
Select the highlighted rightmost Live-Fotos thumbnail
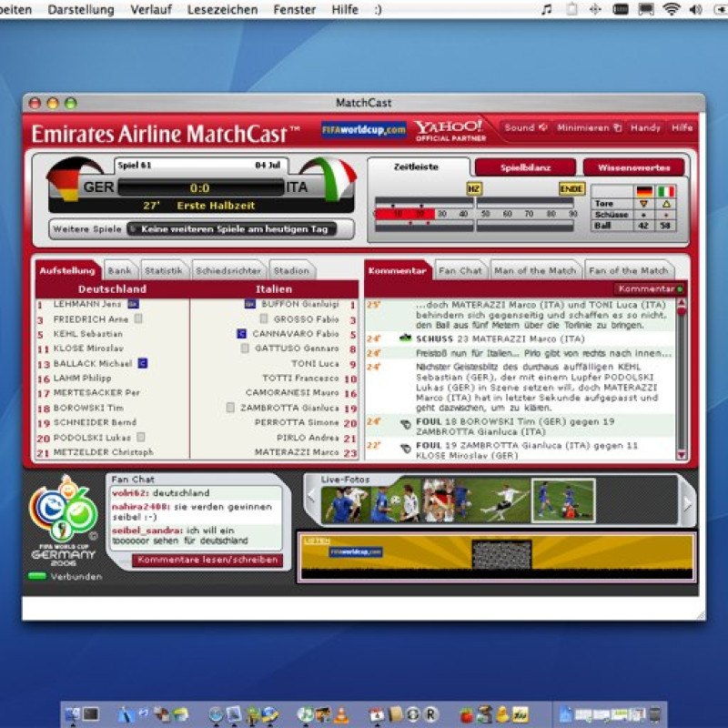point(563,500)
